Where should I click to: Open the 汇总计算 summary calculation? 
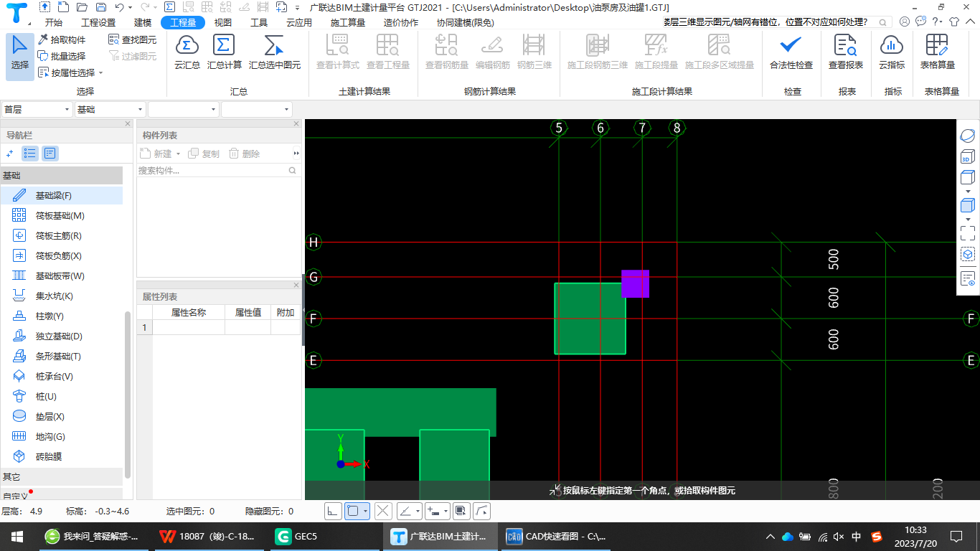pos(225,53)
